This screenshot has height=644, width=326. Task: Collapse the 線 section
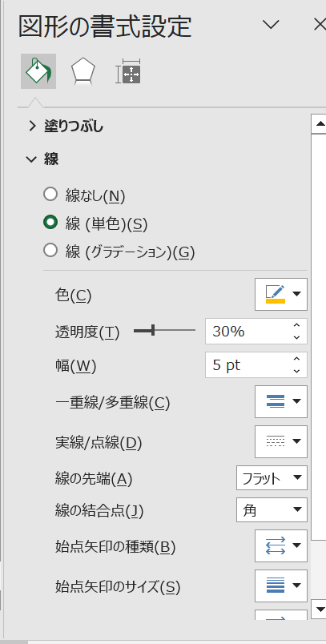coord(42,159)
